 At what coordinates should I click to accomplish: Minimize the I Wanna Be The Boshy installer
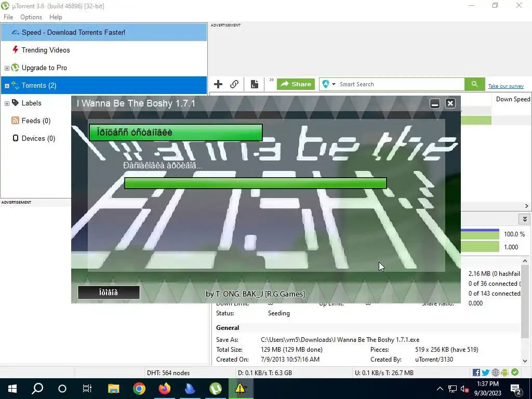pos(435,103)
